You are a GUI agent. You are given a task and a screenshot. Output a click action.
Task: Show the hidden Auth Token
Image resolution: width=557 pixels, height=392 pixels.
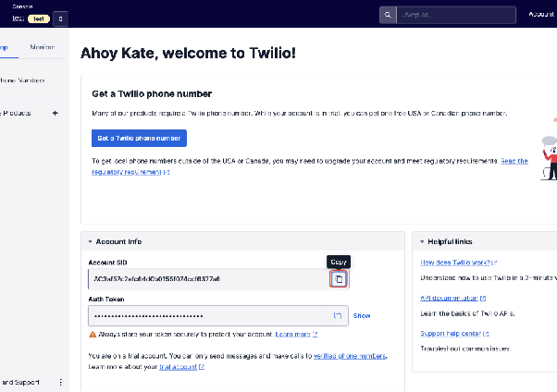362,315
